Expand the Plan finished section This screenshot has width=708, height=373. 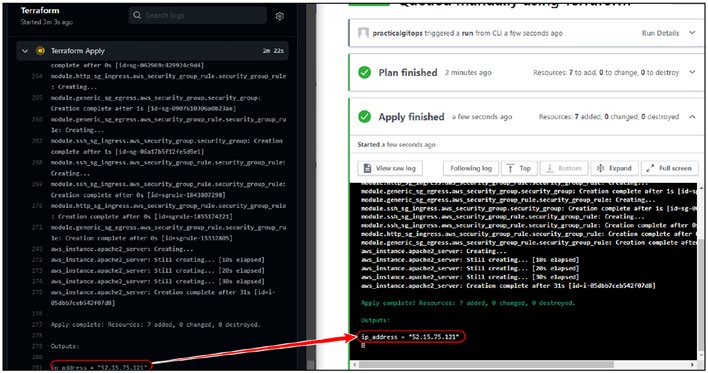[x=692, y=72]
